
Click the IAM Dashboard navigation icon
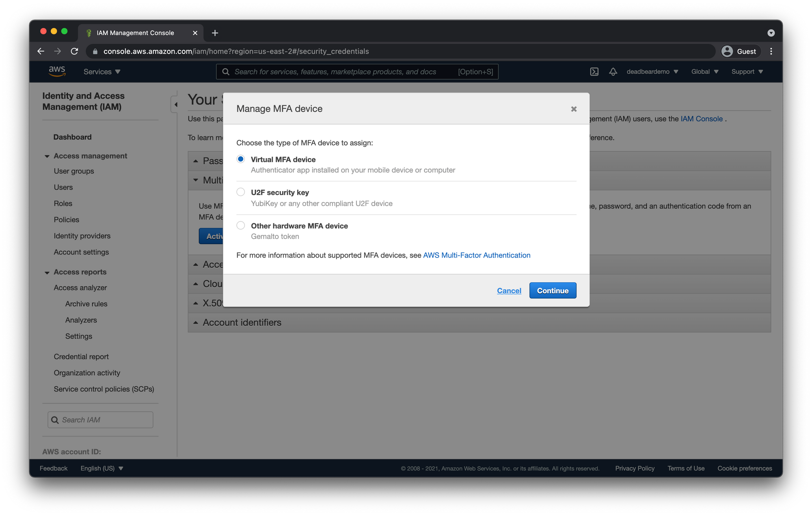tap(72, 136)
